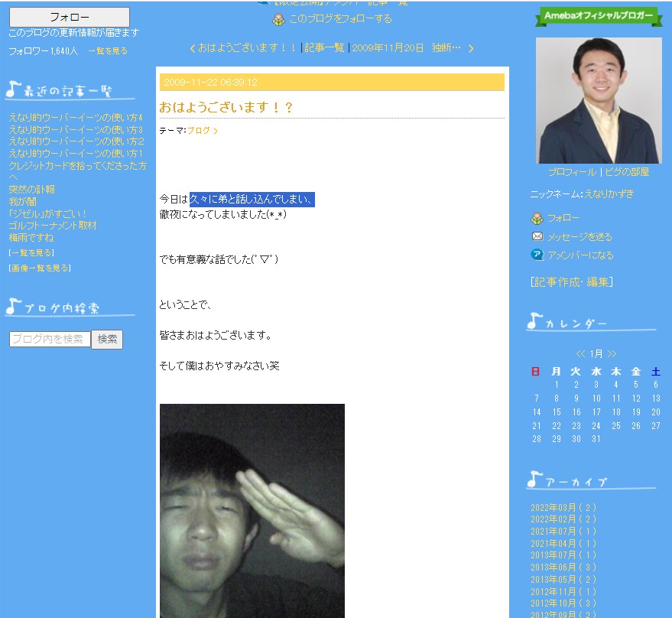The image size is (672, 618).
Task: Click the red 日 weekday header
Action: [x=536, y=372]
